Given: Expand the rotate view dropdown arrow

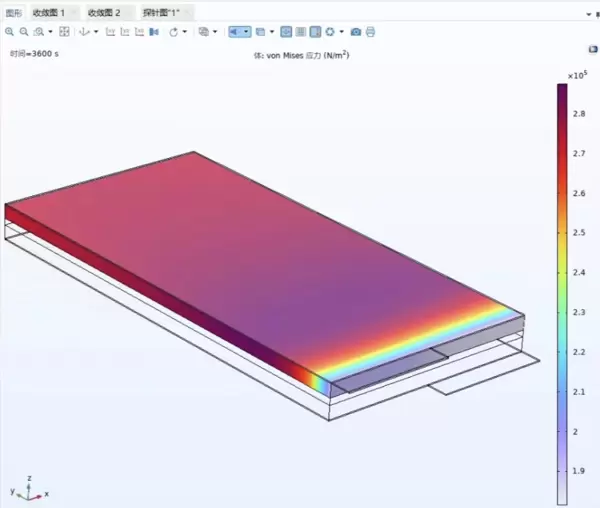Looking at the screenshot, I should coord(185,32).
